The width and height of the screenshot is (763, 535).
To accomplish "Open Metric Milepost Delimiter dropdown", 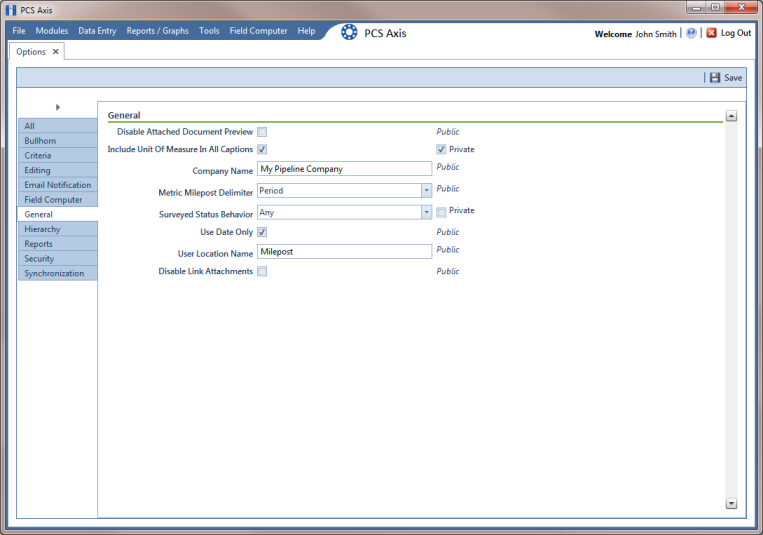I will click(x=426, y=190).
